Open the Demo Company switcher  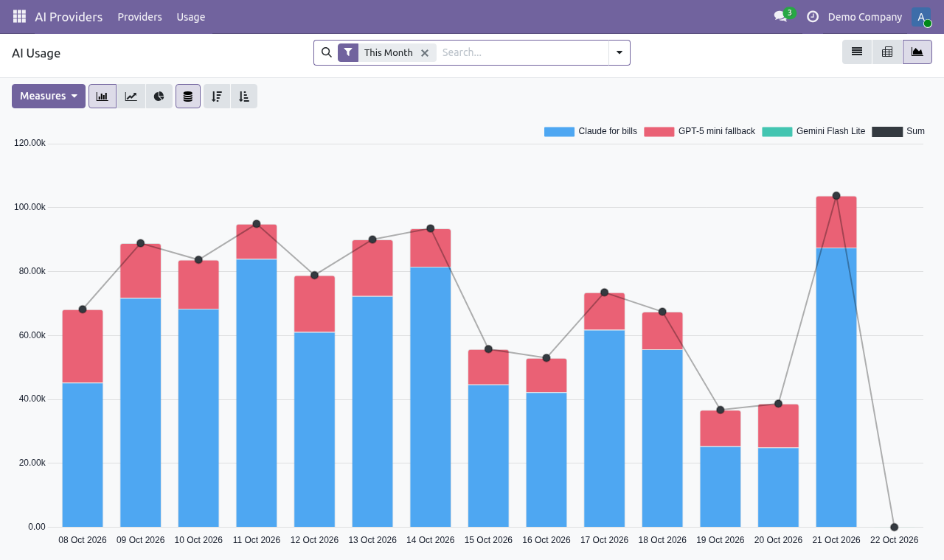865,17
